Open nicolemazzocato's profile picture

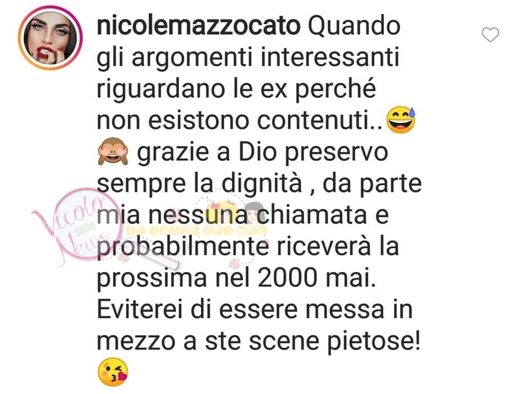pos(50,38)
